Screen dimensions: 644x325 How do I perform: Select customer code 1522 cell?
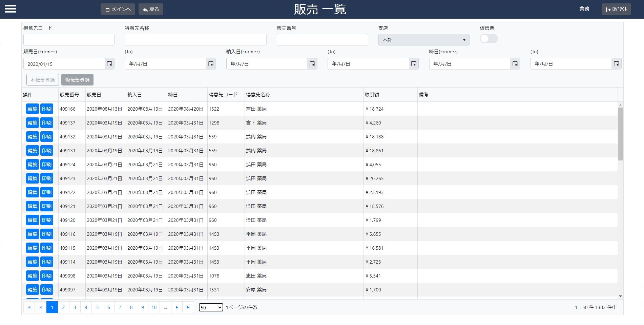click(226, 109)
